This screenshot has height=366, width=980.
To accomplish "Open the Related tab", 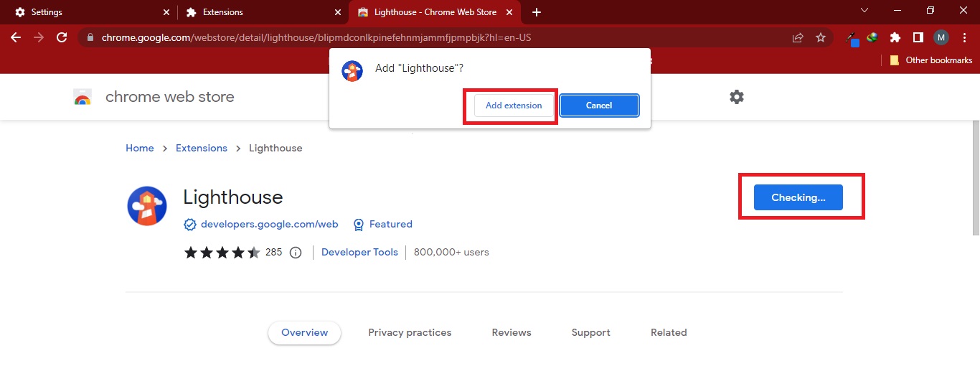I will click(669, 332).
